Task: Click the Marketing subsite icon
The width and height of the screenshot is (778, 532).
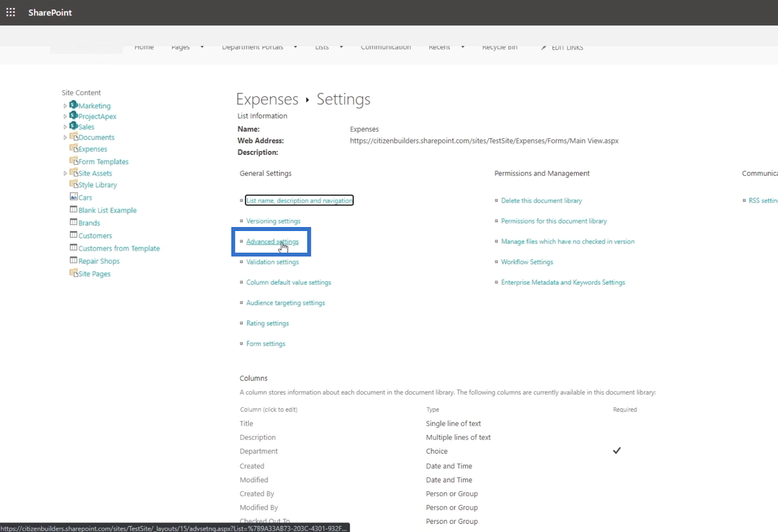Action: tap(73, 105)
